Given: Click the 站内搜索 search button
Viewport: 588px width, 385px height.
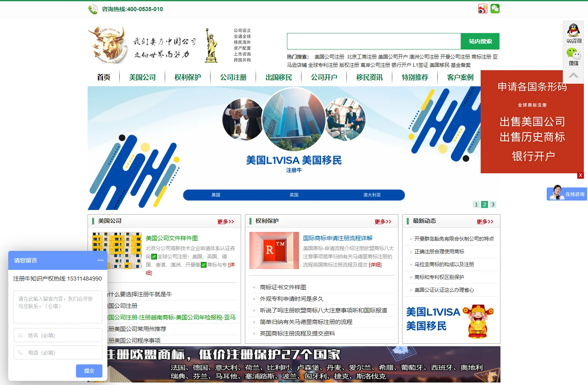Looking at the screenshot, I should coord(480,41).
